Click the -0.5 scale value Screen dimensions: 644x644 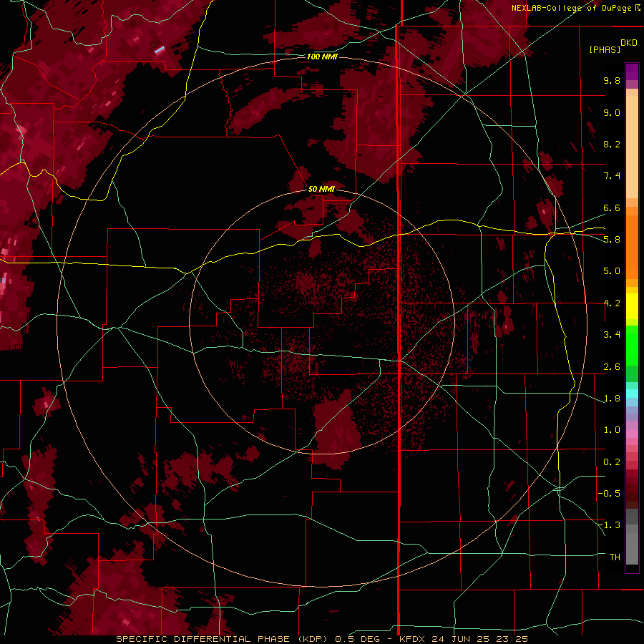(609, 494)
